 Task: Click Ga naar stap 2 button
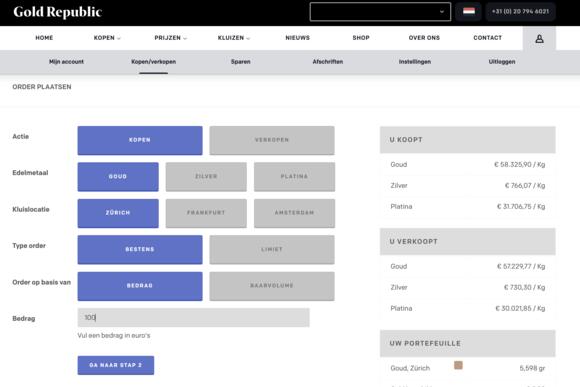click(x=116, y=365)
